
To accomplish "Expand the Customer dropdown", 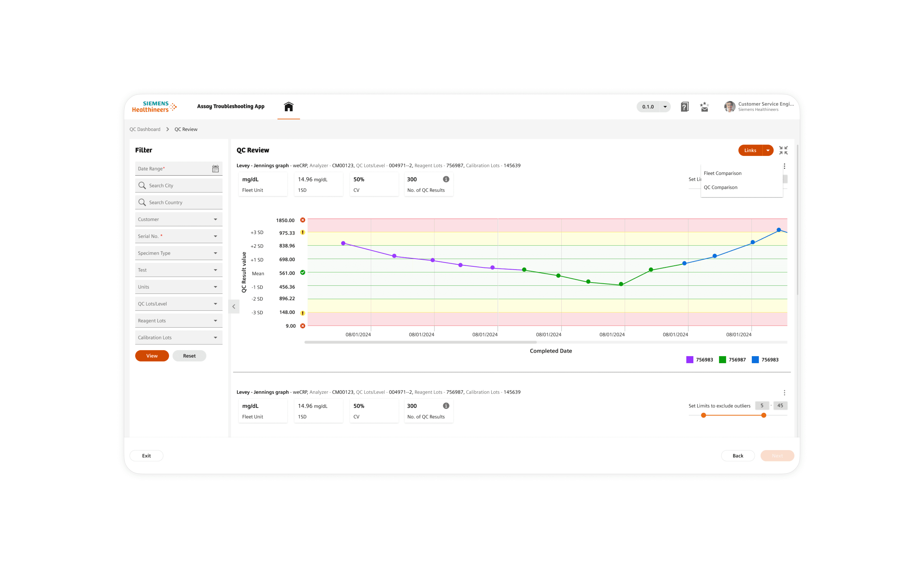I will pyautogui.click(x=179, y=219).
